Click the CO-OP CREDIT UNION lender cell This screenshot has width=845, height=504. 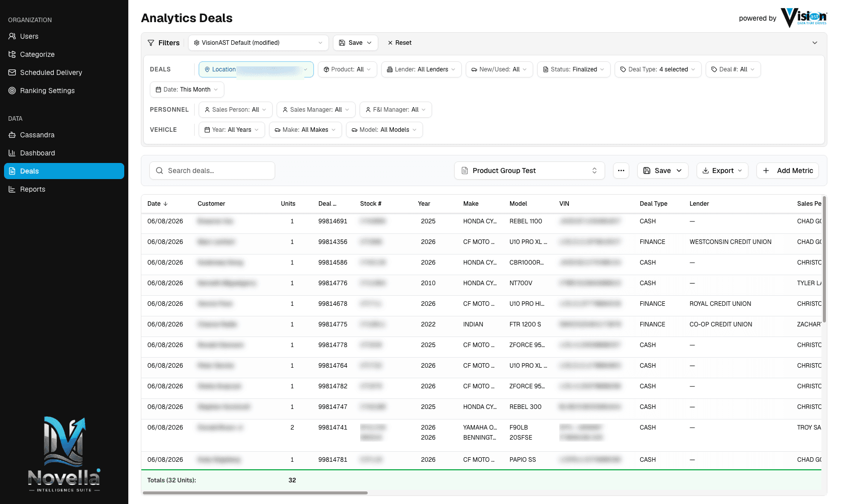coord(721,324)
